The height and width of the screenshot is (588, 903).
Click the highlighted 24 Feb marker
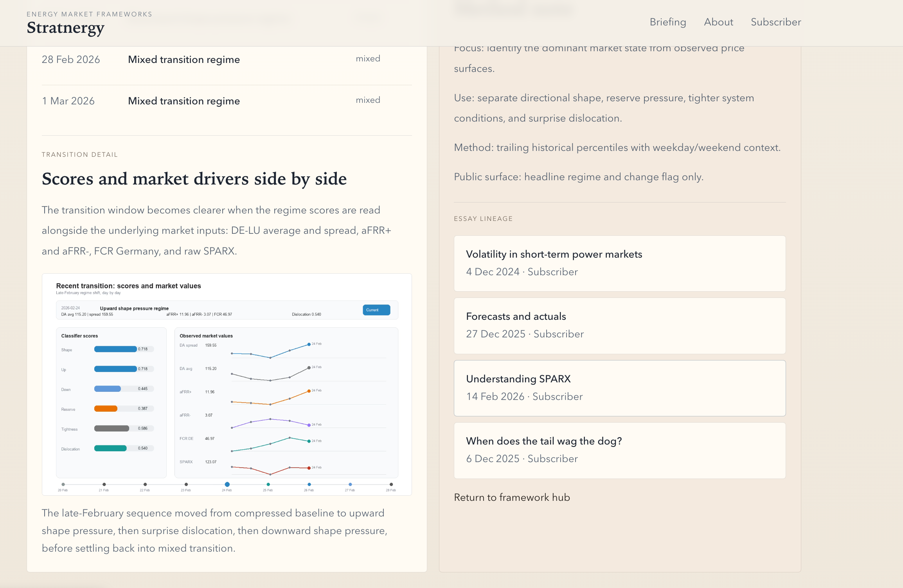pyautogui.click(x=227, y=484)
